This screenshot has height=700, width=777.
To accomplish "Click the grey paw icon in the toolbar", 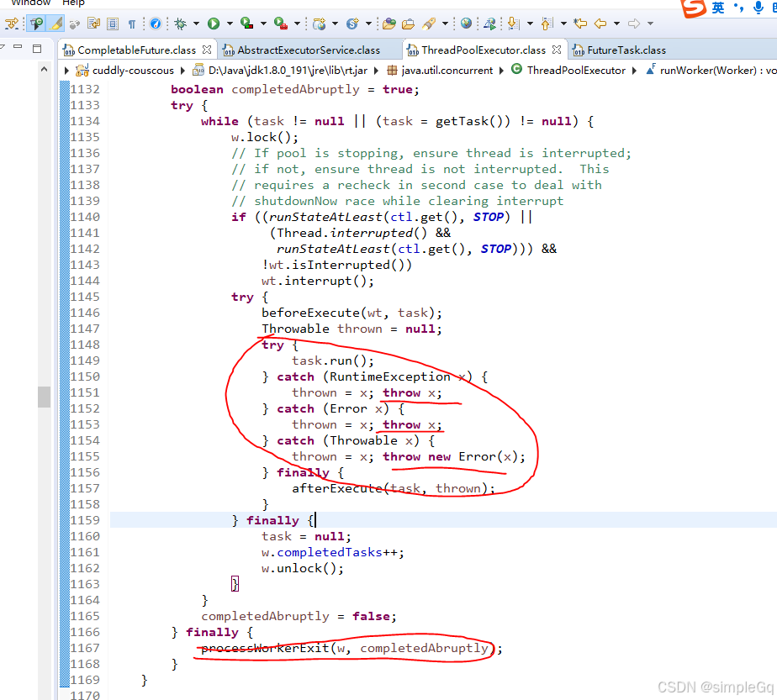I will pos(75,24).
